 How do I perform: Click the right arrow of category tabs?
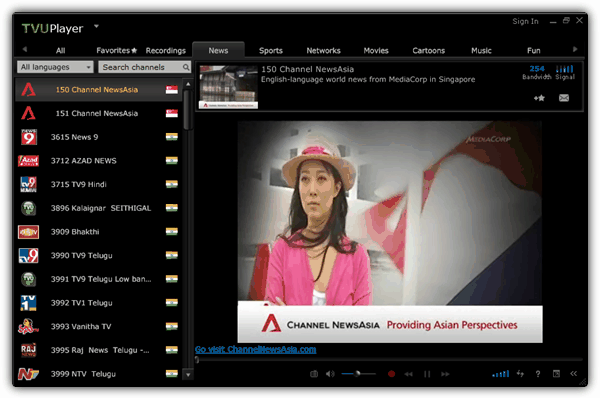(x=575, y=49)
